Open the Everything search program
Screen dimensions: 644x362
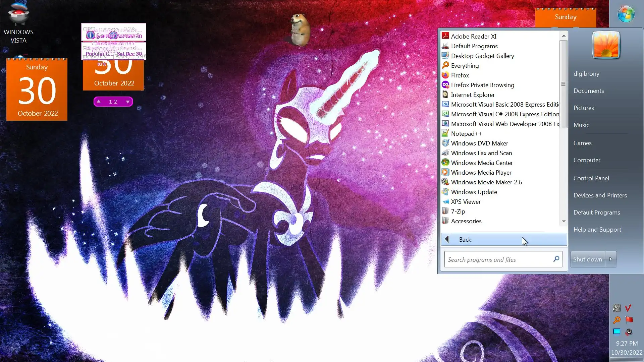pos(465,66)
